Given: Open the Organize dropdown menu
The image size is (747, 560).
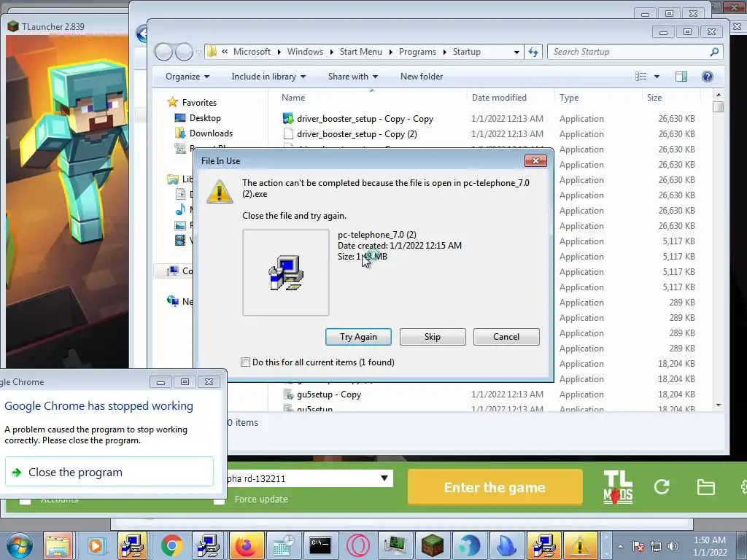Looking at the screenshot, I should coord(187,77).
